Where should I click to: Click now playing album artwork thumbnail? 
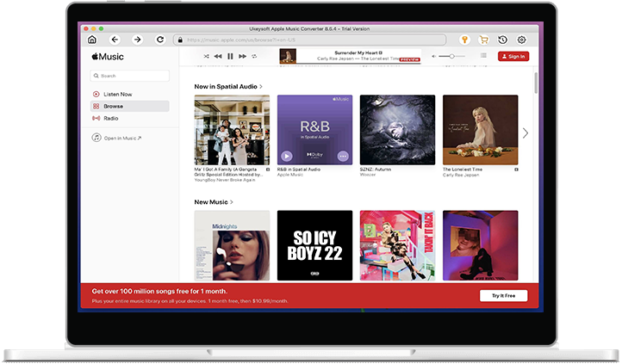click(x=288, y=56)
